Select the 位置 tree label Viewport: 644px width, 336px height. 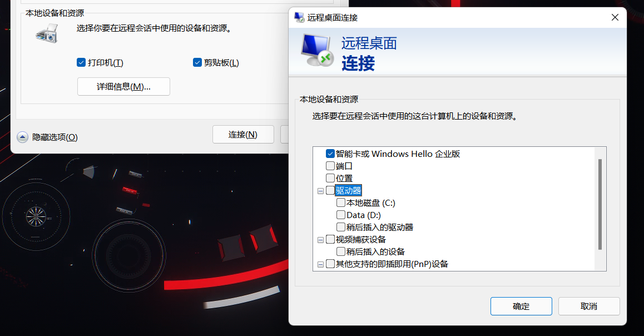pos(344,178)
